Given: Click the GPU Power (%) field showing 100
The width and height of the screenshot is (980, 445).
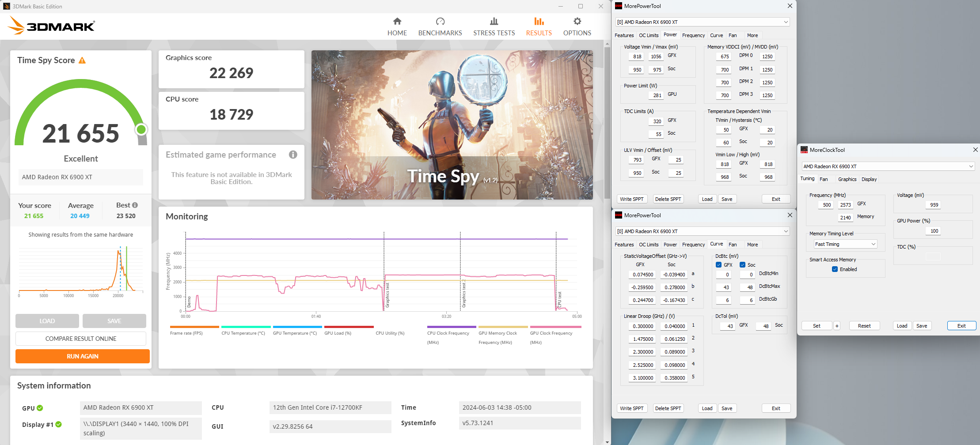Looking at the screenshot, I should coord(933,231).
